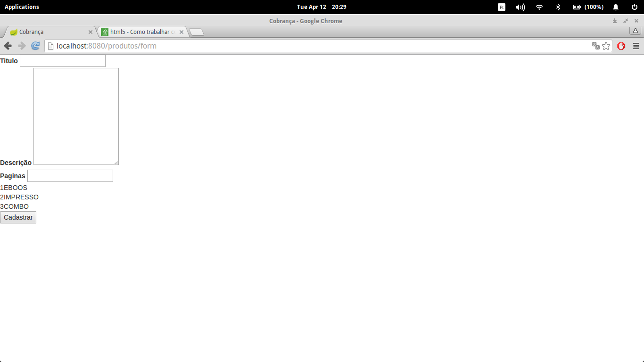Click the 2IMPRESSO text line
This screenshot has height=362, width=644.
click(19, 197)
